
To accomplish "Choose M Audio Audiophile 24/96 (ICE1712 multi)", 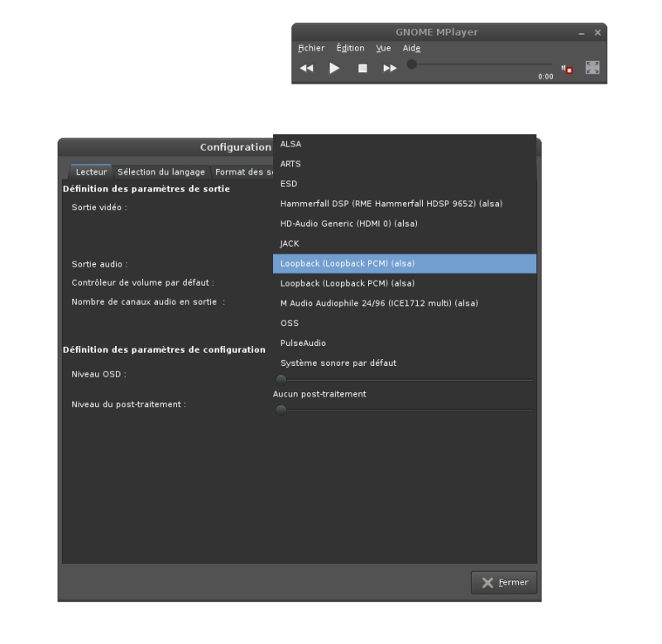I will (x=405, y=303).
